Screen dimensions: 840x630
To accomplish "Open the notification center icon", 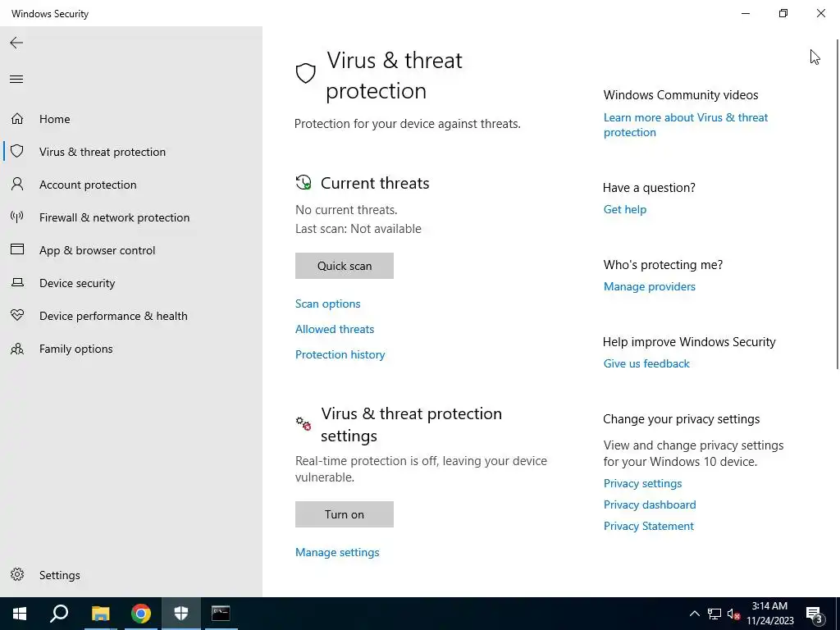I will point(814,615).
